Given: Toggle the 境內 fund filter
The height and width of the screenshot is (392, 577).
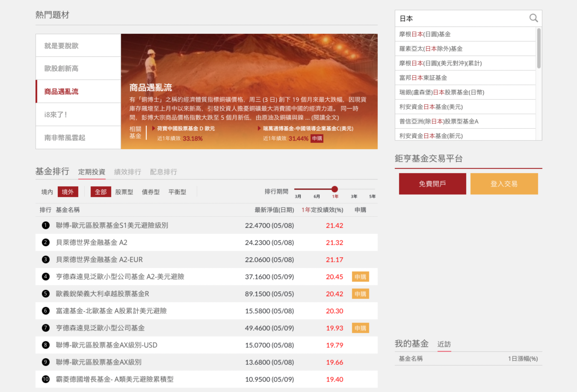Looking at the screenshot, I should pos(47,192).
